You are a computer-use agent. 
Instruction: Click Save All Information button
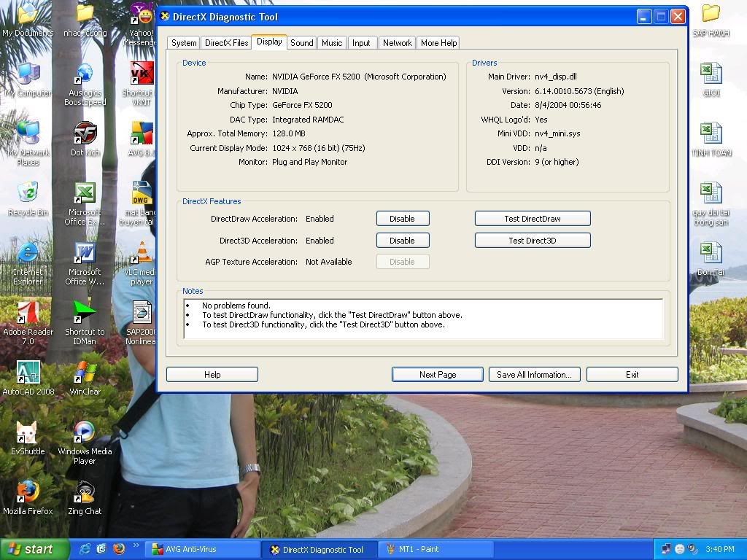click(x=534, y=375)
